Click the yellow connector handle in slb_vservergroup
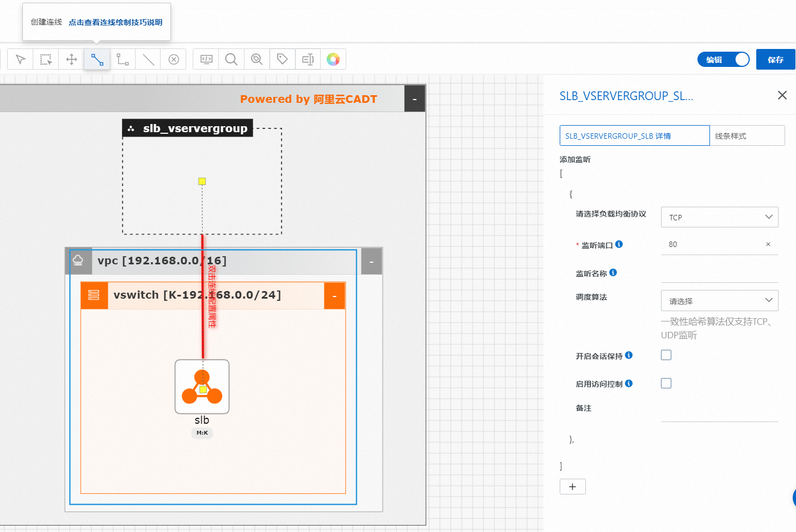The image size is (796, 532). click(x=202, y=181)
